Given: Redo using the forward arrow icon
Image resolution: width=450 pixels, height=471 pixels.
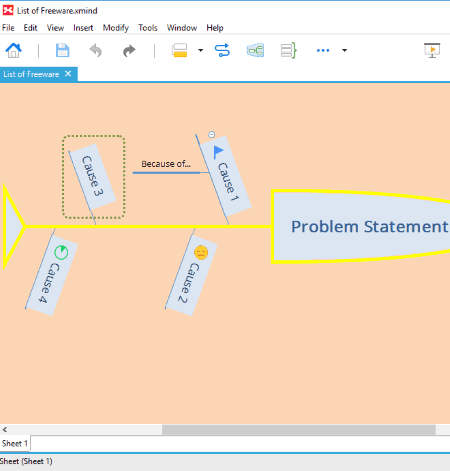Looking at the screenshot, I should pyautogui.click(x=129, y=51).
